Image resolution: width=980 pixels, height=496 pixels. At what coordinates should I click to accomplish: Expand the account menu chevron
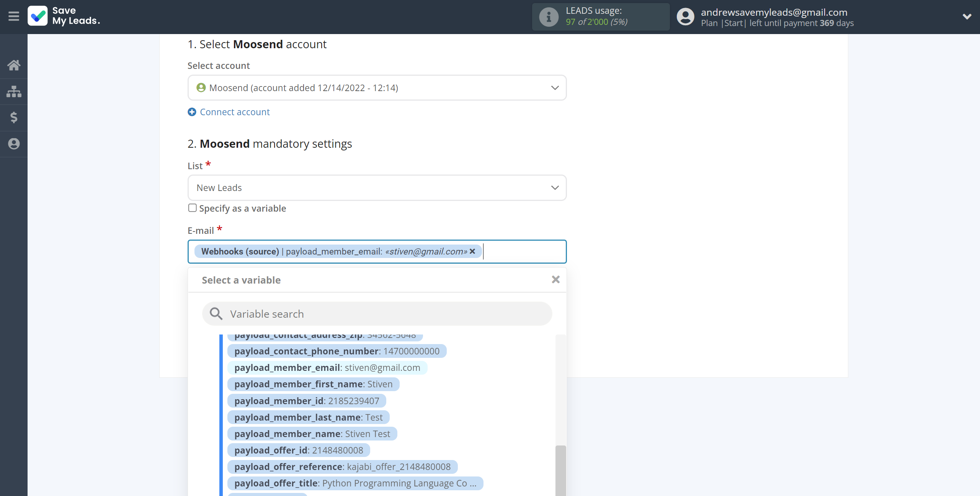[967, 16]
